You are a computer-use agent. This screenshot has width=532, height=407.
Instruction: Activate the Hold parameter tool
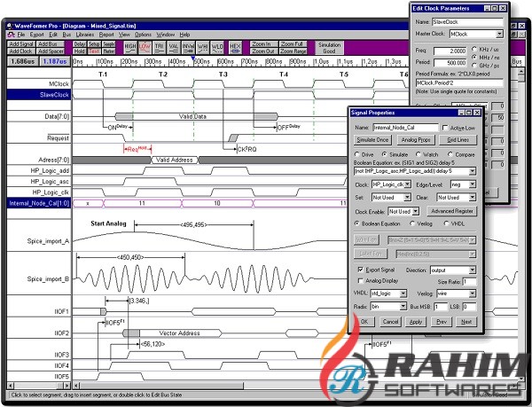click(80, 51)
